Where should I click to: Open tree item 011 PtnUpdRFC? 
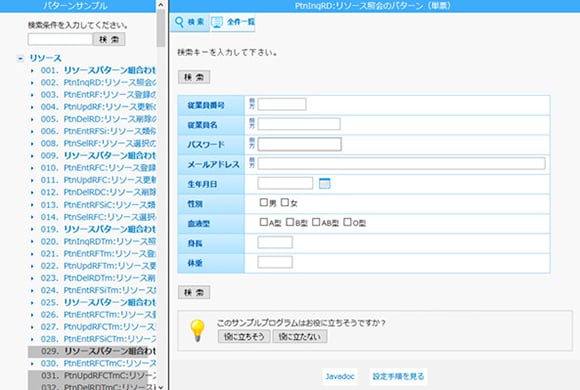(98, 180)
